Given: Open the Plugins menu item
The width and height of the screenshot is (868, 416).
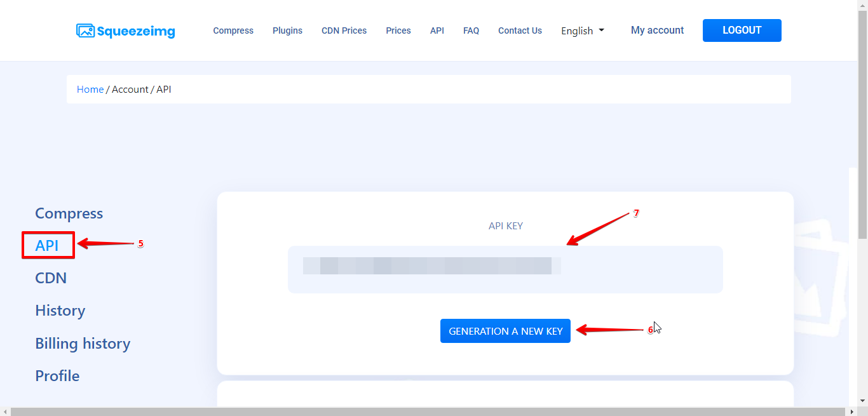Looking at the screenshot, I should point(287,30).
